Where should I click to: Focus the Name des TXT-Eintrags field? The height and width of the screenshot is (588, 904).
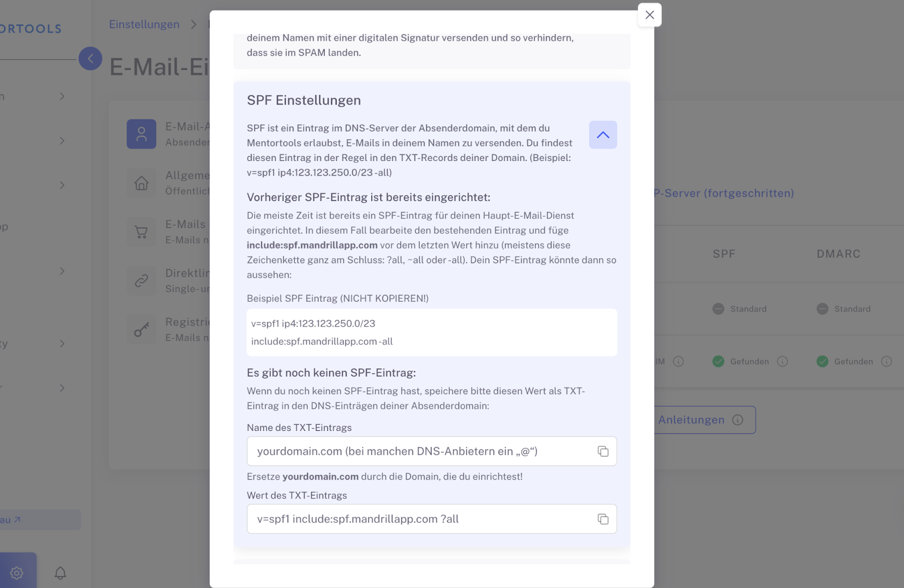(x=432, y=451)
